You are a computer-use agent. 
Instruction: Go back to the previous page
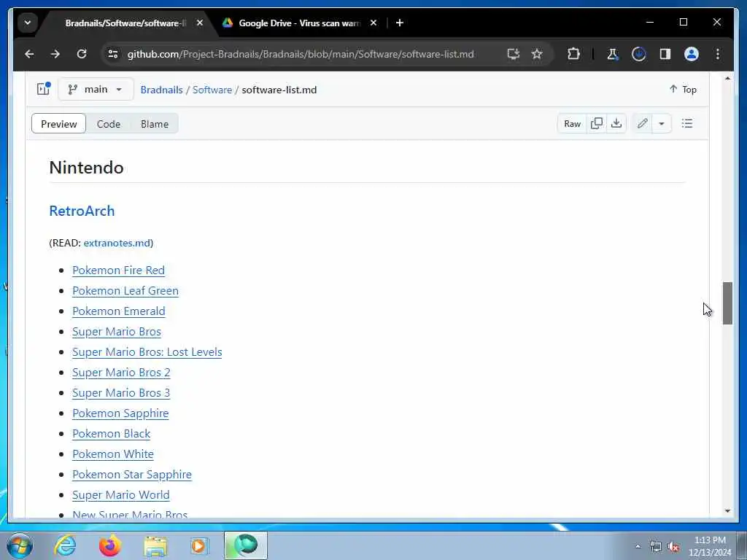pos(29,54)
